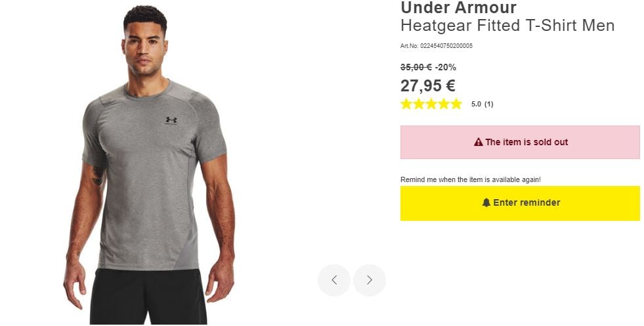The image size is (644, 326).
Task: Click the Enter reminder button
Action: (x=520, y=203)
